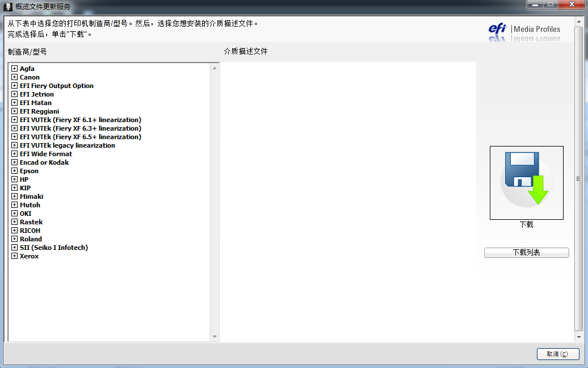
Task: Select the Roland tree entry
Action: click(31, 239)
